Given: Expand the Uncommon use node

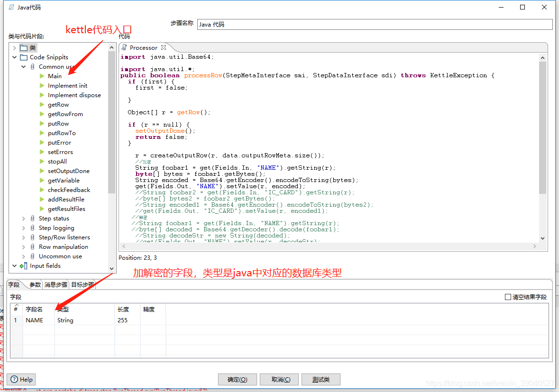Looking at the screenshot, I should [x=23, y=256].
